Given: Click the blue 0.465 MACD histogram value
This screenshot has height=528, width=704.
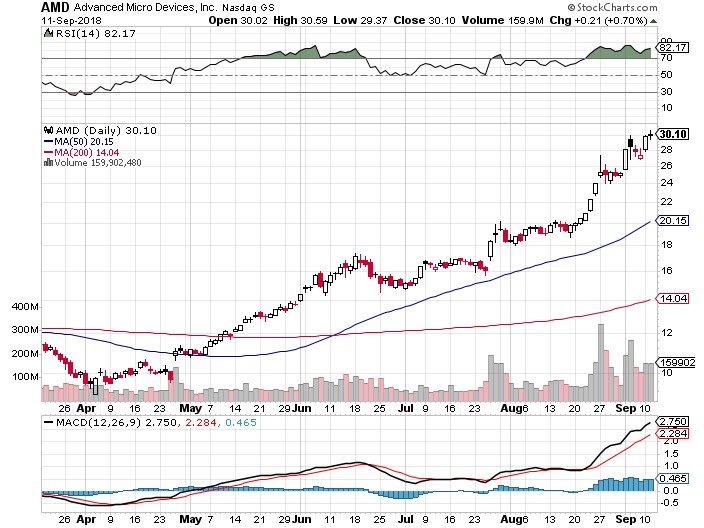Looking at the screenshot, I should click(241, 423).
